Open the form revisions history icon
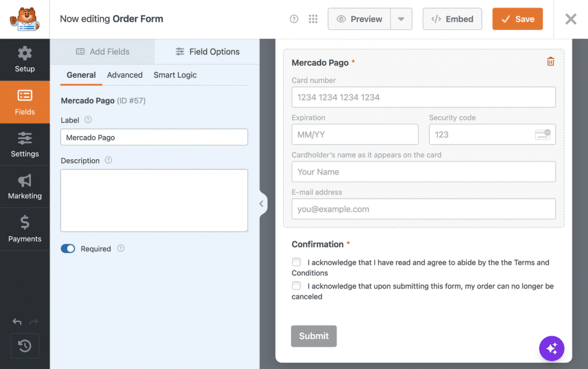 (x=25, y=346)
